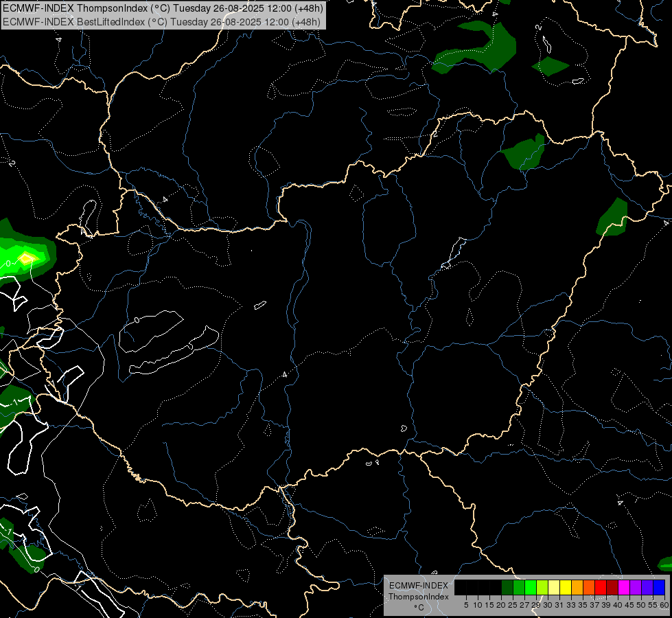The height and width of the screenshot is (618, 672).
Task: Click the BestLiftedIndex title line at top
Action: pyautogui.click(x=162, y=21)
